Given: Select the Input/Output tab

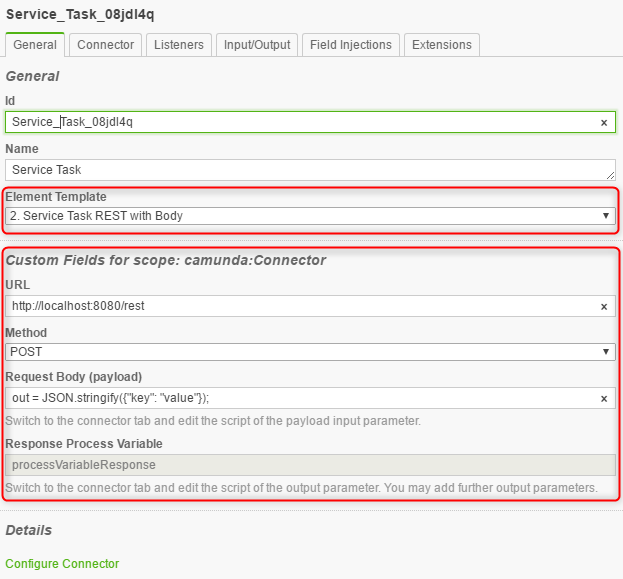Looking at the screenshot, I should click(x=257, y=45).
